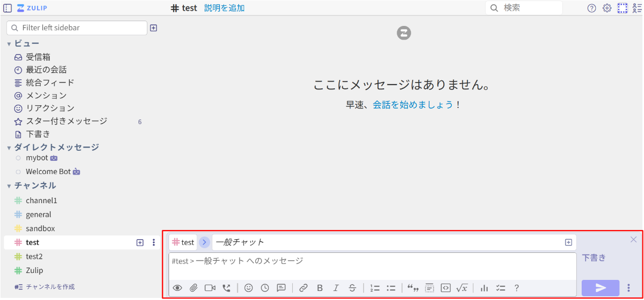Open sandbox channel
Image resolution: width=644 pixels, height=300 pixels.
pos(40,229)
